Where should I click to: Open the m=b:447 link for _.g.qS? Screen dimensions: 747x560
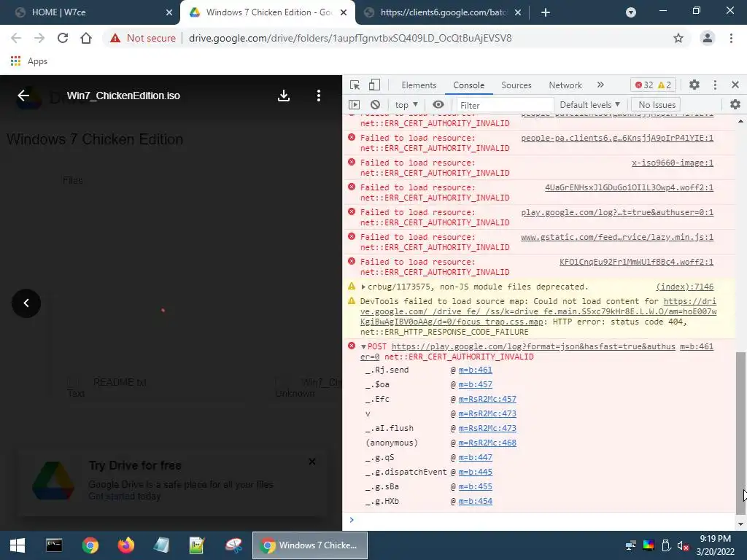tap(475, 458)
